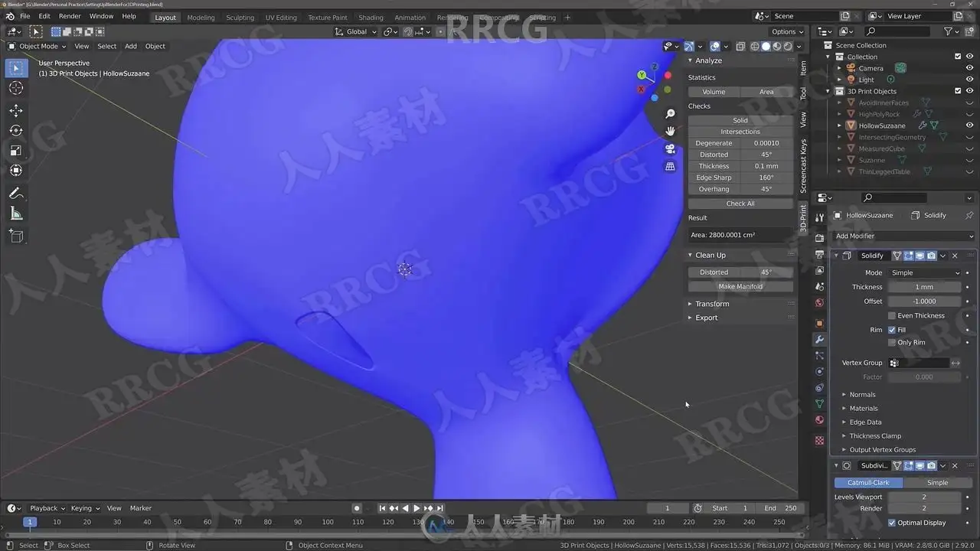Switch to the Sculpting workspace tab
This screenshot has height=551, width=980.
tap(240, 18)
